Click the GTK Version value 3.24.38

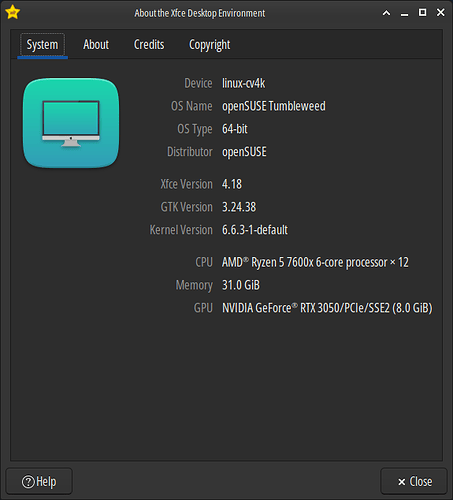[239, 207]
